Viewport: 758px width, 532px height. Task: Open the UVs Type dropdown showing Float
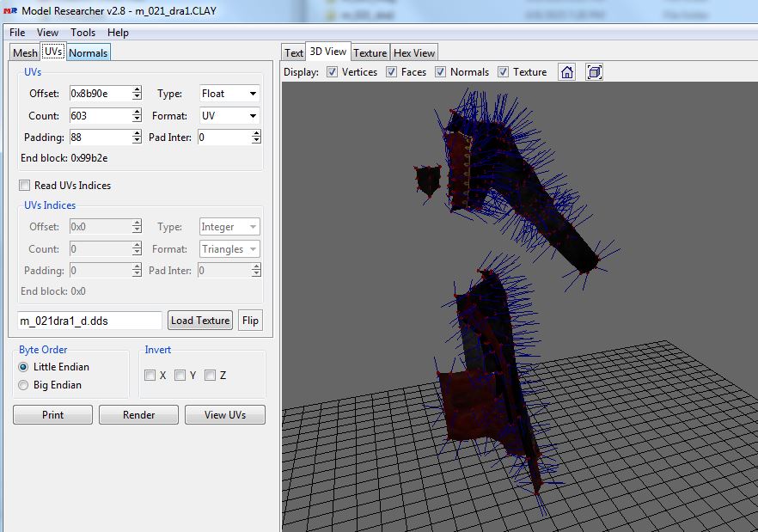tap(229, 94)
